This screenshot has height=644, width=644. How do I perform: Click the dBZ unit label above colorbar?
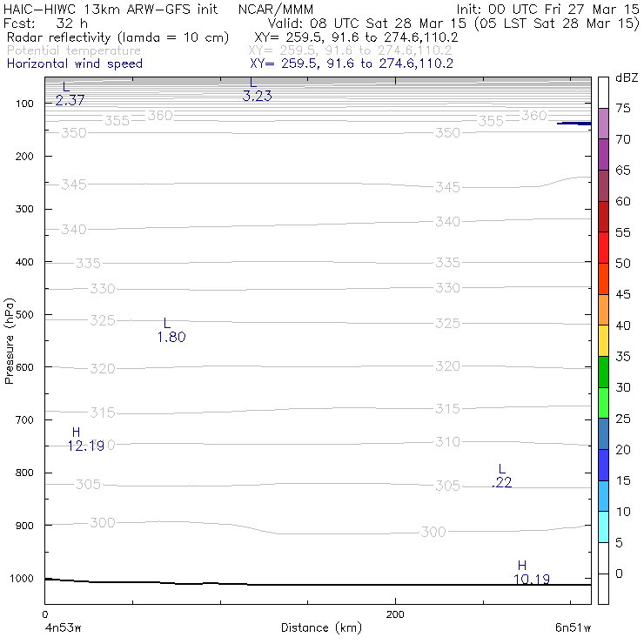pyautogui.click(x=627, y=77)
